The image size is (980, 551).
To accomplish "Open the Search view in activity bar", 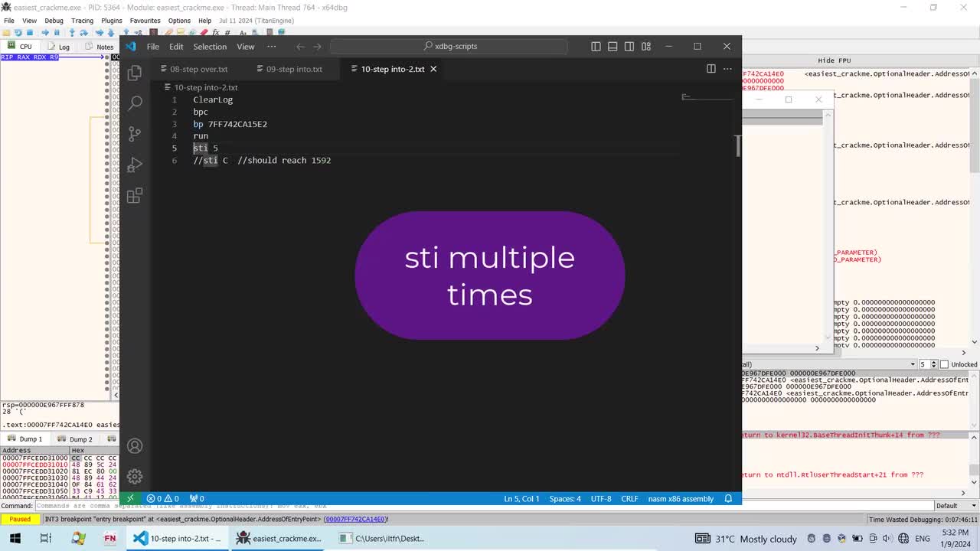I will coord(135,103).
